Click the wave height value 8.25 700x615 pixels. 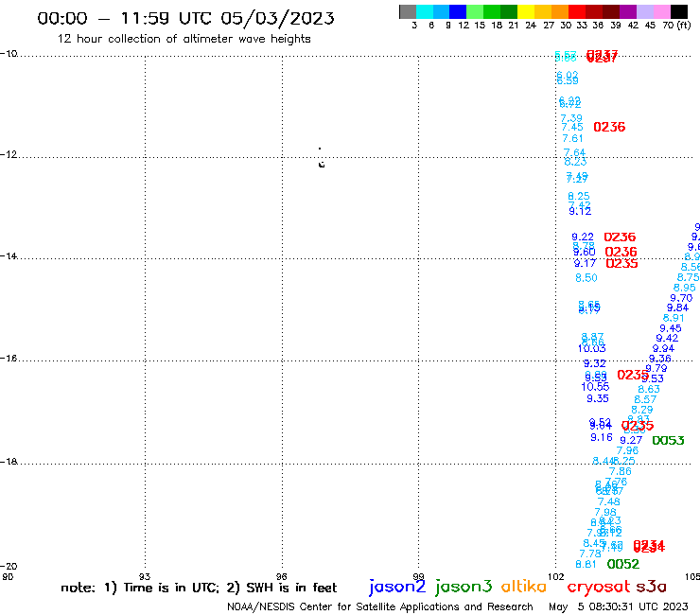click(579, 196)
